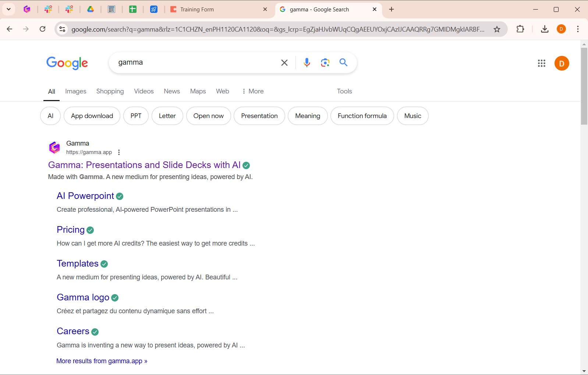The width and height of the screenshot is (588, 375).
Task: Close the gamma - Google Search tab
Action: tap(375, 9)
